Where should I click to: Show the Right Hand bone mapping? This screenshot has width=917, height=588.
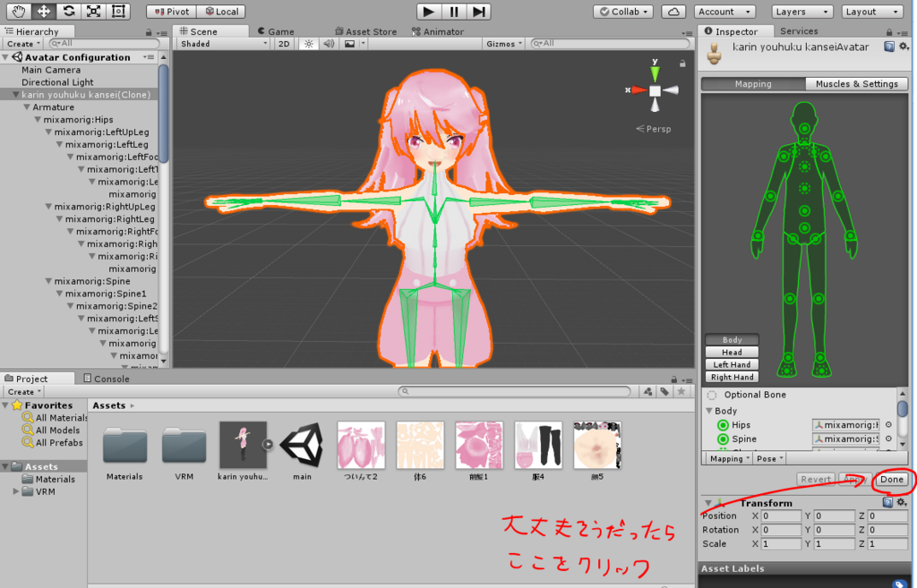[732, 377]
